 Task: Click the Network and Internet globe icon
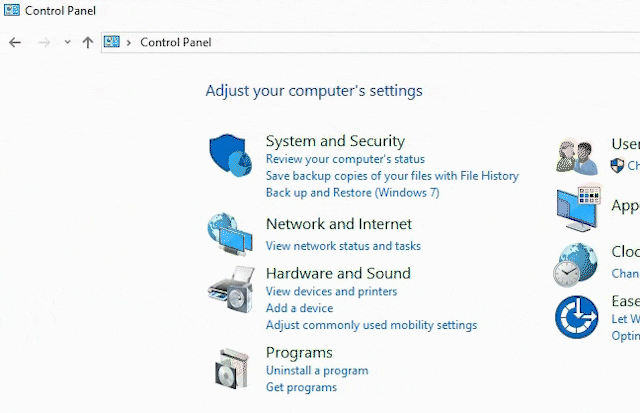[230, 233]
